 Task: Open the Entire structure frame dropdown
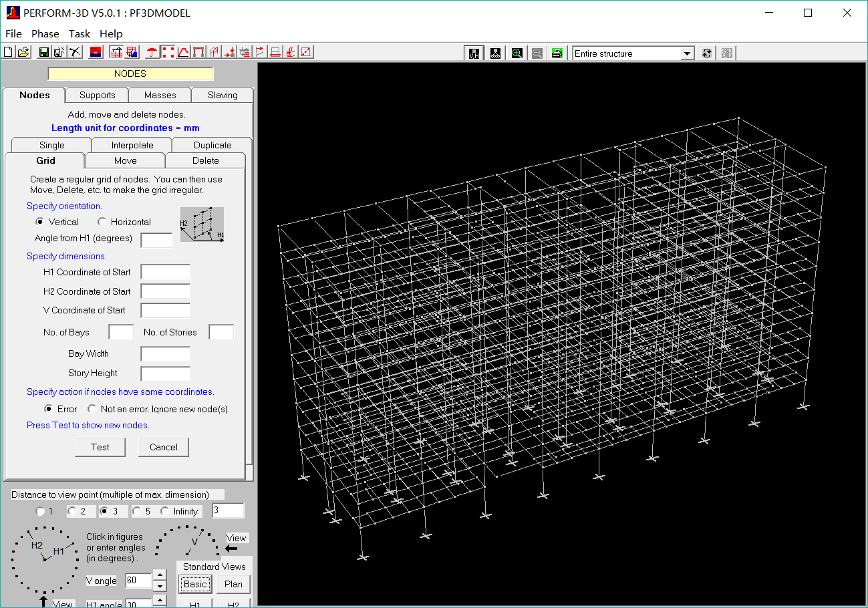click(x=688, y=53)
